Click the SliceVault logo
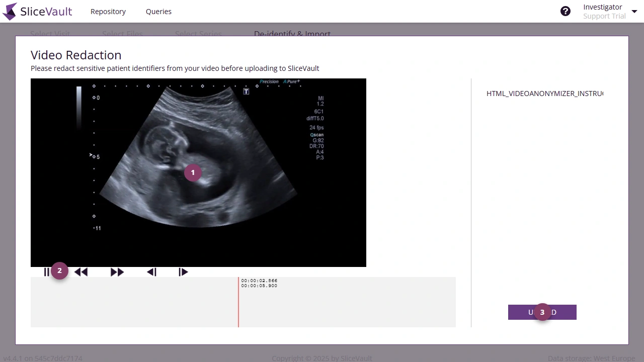Image resolution: width=644 pixels, height=362 pixels. tap(38, 11)
